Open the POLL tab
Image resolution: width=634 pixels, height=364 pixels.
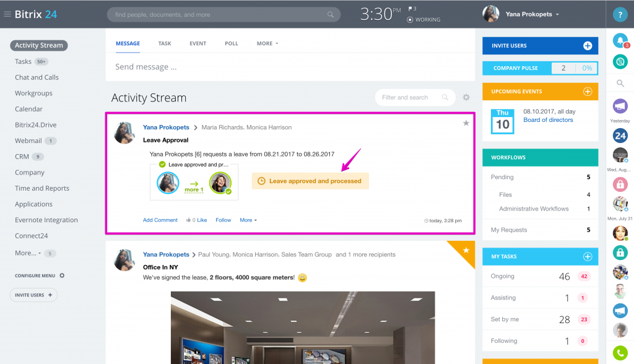click(x=232, y=43)
